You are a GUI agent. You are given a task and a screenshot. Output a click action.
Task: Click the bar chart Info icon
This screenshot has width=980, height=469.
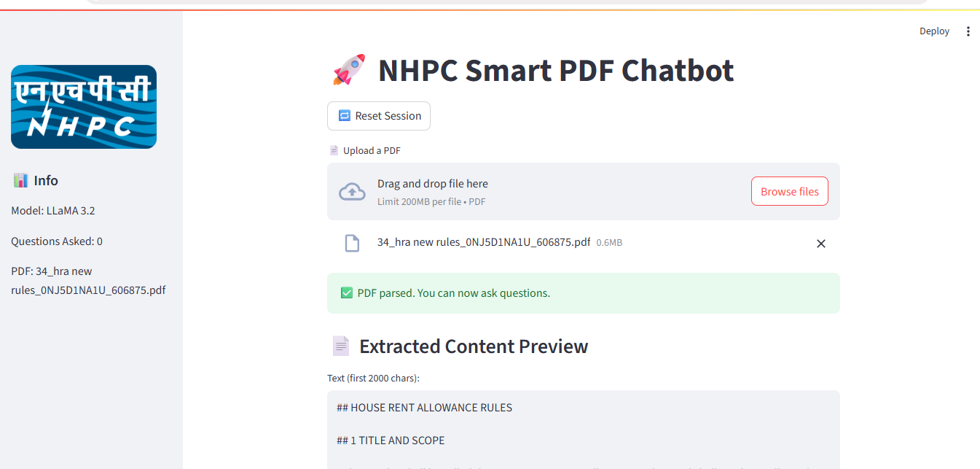click(21, 180)
